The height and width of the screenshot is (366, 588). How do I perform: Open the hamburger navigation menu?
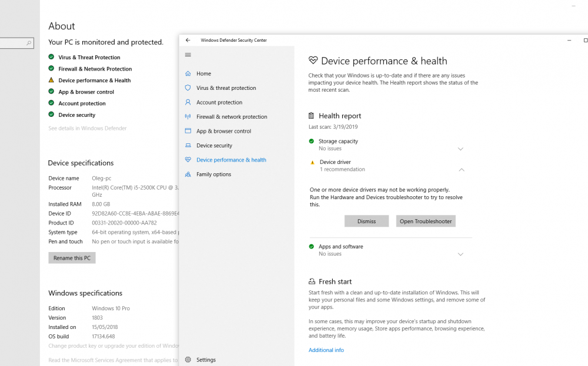click(x=188, y=55)
